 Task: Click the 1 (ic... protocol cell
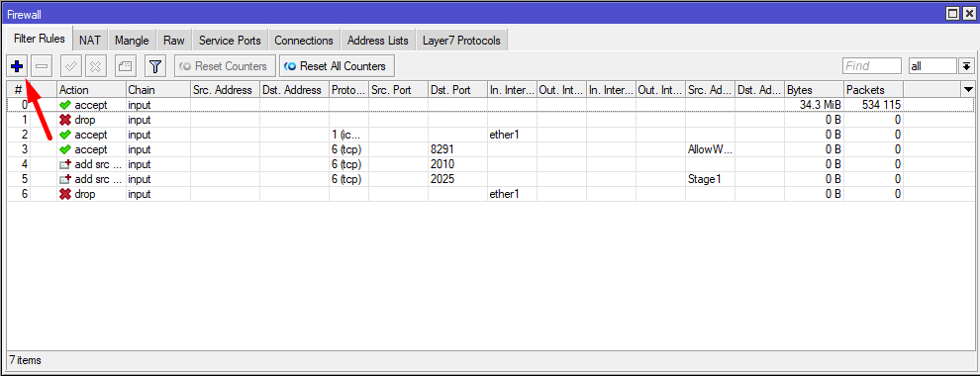(348, 135)
